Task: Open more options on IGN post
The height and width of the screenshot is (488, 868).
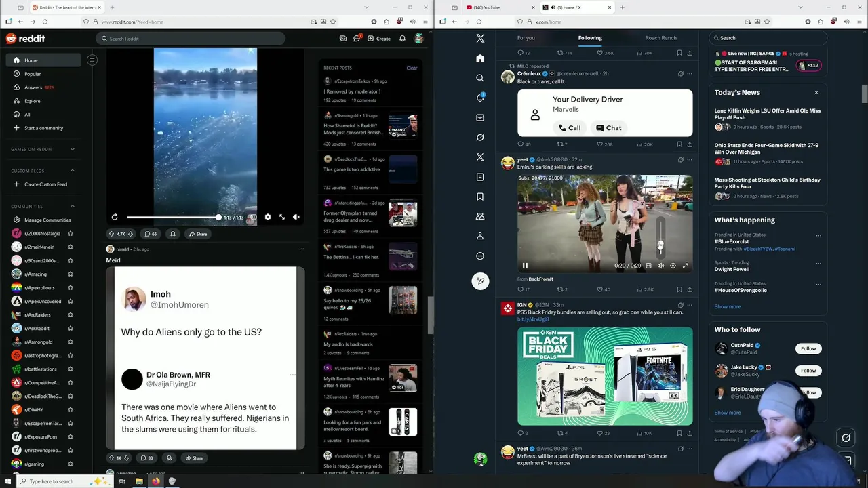Action: 690,305
